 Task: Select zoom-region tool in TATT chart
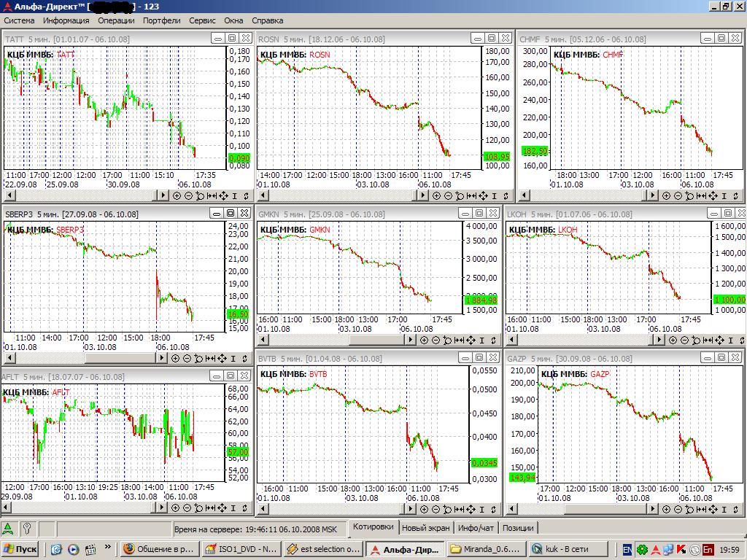click(200, 195)
